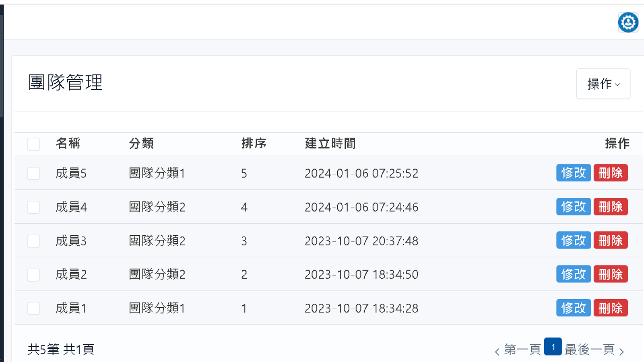Click timestamp 2023-10-07 18:34:28

click(x=361, y=308)
